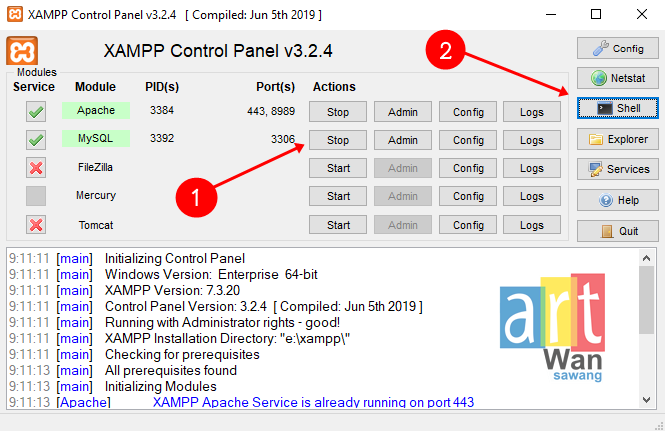The width and height of the screenshot is (665, 431).
Task: Open the wrench Config button at top right
Action: pos(618,48)
